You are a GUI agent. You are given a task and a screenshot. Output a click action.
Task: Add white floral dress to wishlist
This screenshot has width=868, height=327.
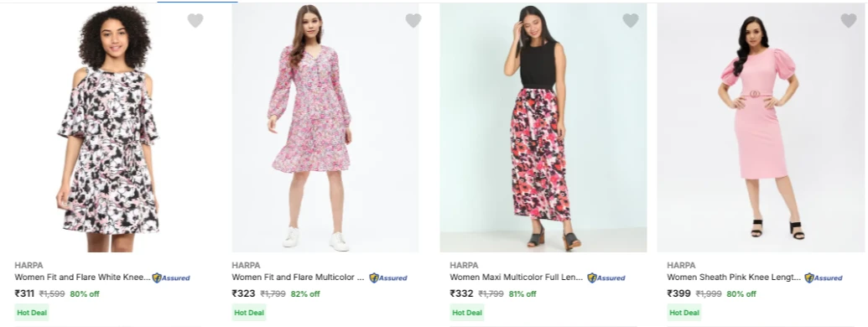[195, 20]
